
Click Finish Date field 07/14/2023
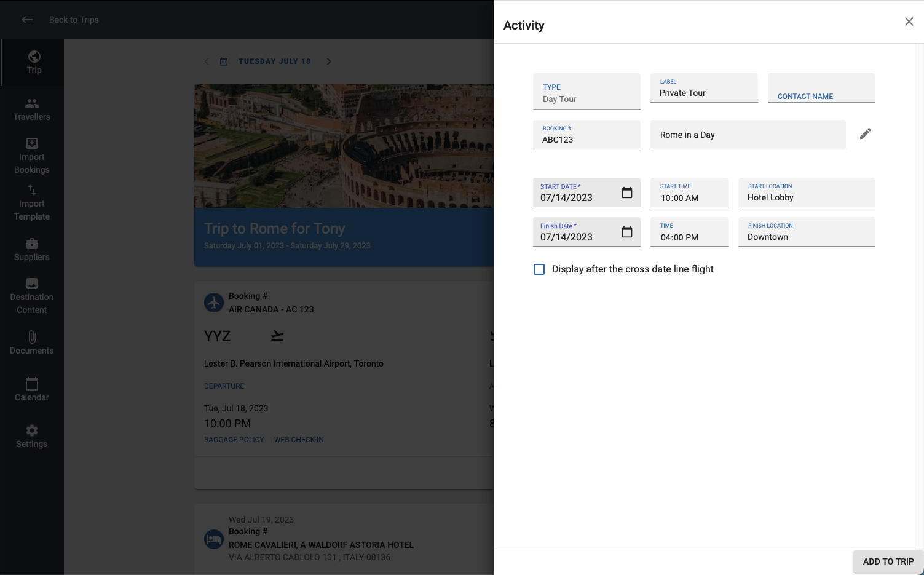(586, 232)
